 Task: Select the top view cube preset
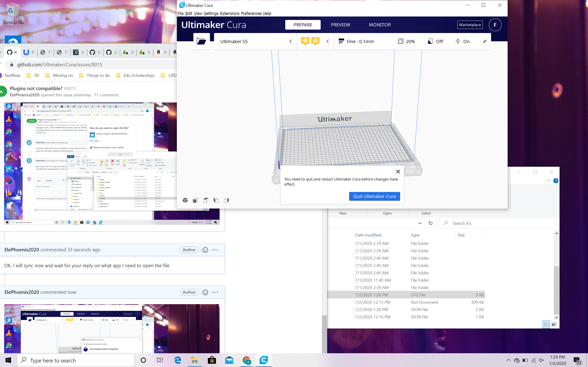206,200
